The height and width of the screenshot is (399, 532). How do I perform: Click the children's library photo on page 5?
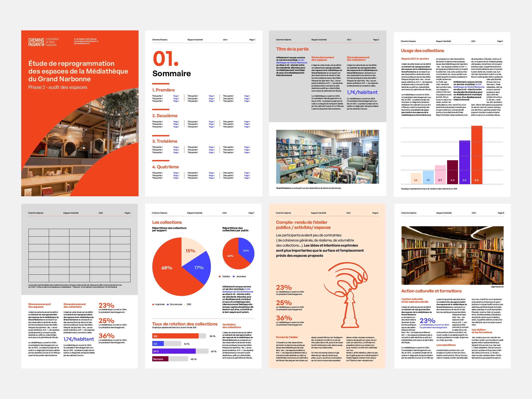327,157
